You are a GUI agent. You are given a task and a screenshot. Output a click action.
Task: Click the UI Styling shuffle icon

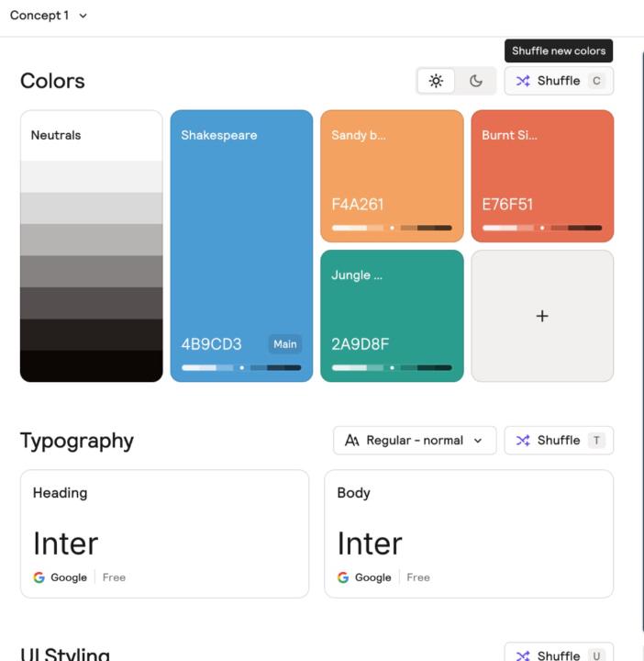pos(523,655)
